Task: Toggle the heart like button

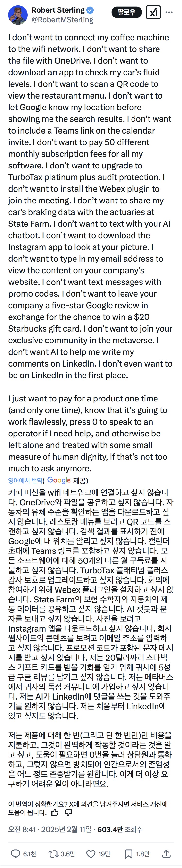Action: pos(91,853)
